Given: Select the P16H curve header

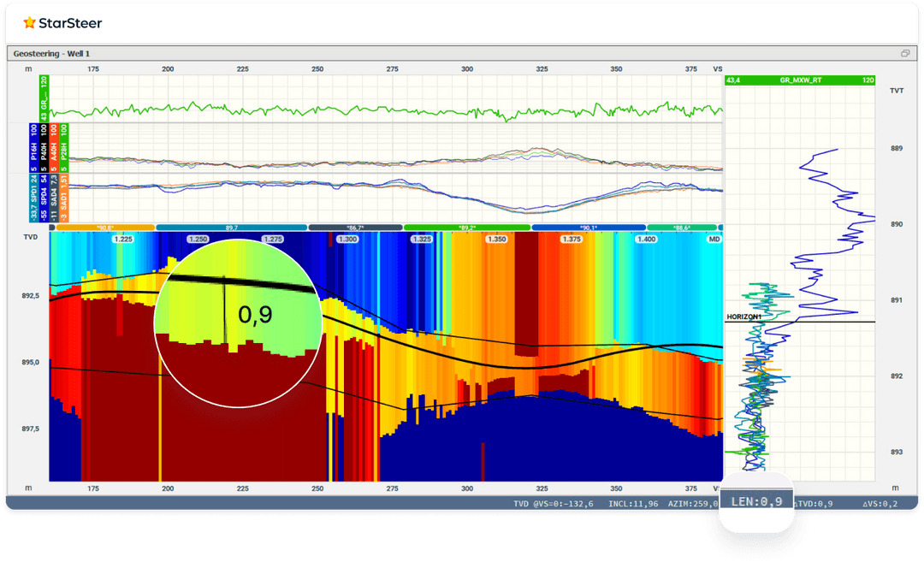Looking at the screenshot, I should (33, 147).
